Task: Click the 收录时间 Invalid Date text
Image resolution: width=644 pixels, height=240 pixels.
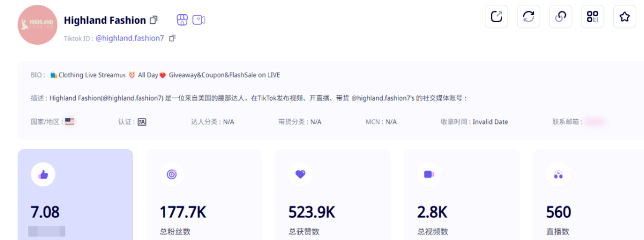Action: [x=475, y=122]
